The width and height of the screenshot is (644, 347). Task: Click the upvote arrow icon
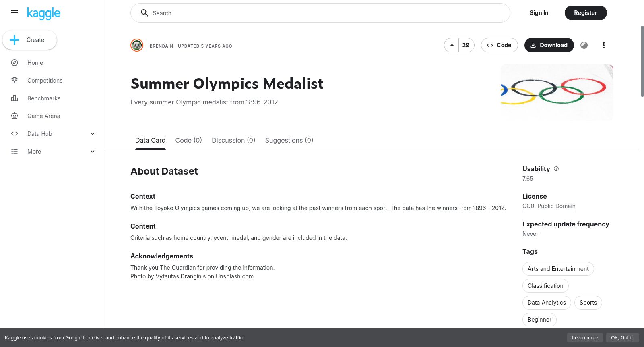click(452, 45)
